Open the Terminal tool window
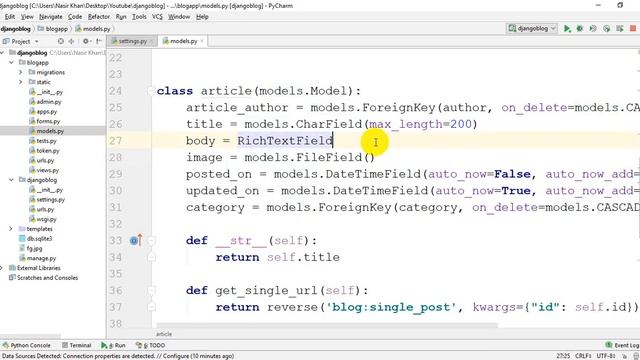This screenshot has width=640, height=360. [77, 345]
